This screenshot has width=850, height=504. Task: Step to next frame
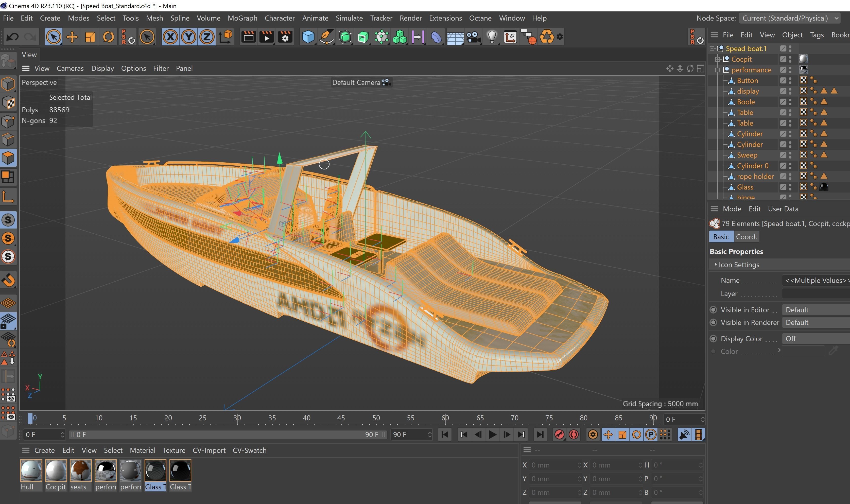(x=506, y=435)
